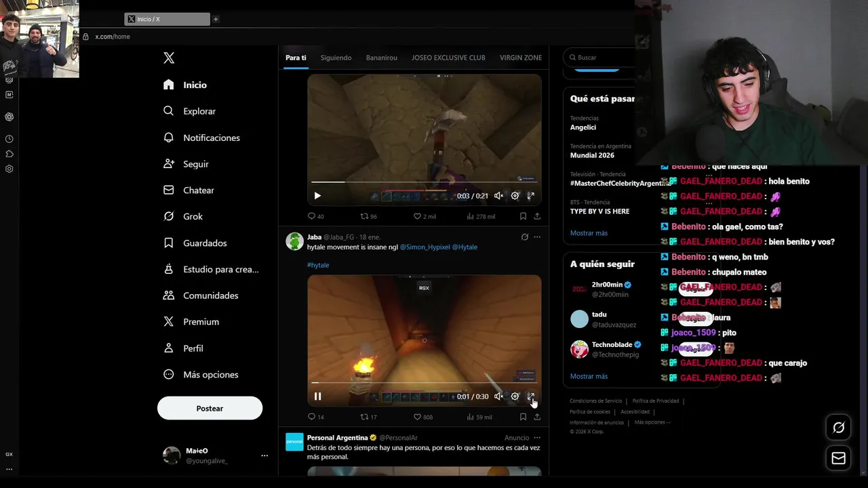This screenshot has width=868, height=488.
Task: Click the Buscar search field
Action: click(600, 58)
